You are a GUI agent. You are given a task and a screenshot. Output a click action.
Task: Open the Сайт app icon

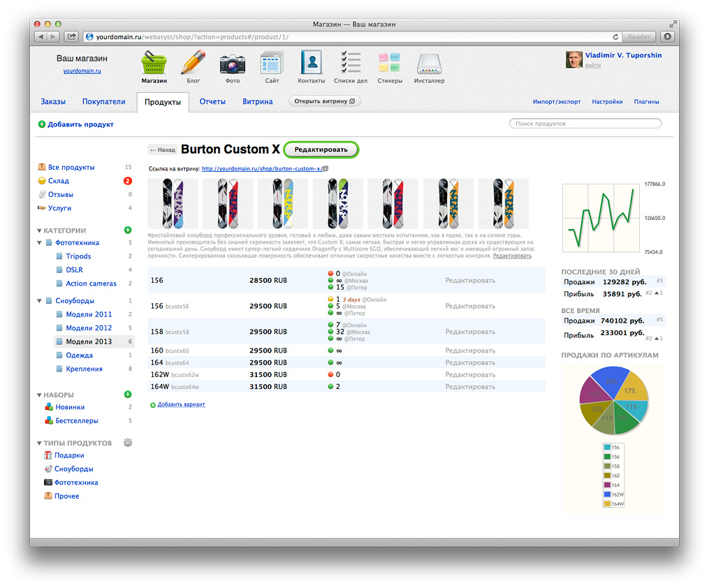pyautogui.click(x=272, y=67)
